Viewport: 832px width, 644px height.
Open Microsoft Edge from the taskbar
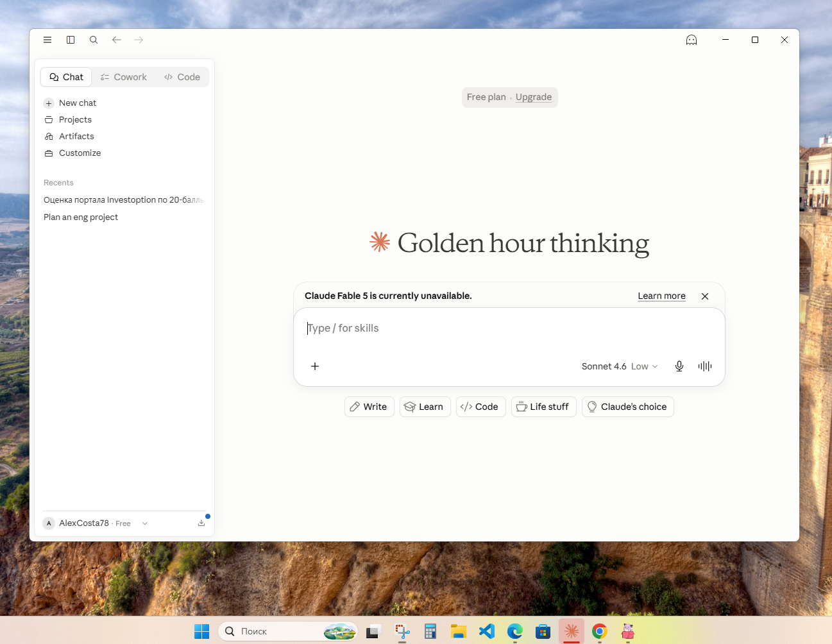coord(515,631)
